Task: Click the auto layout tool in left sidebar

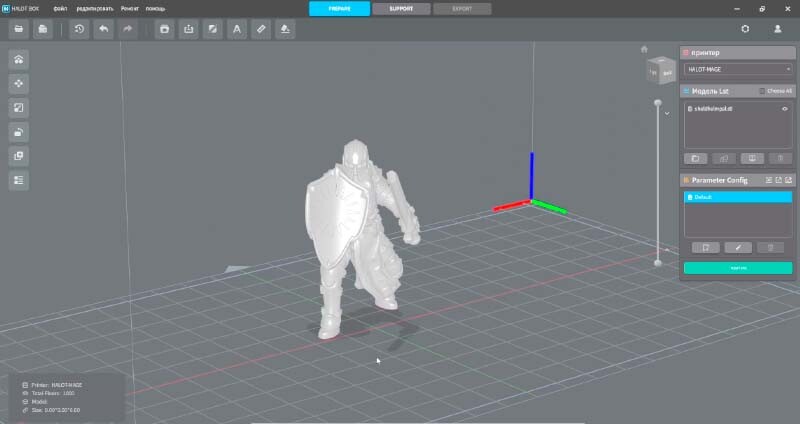Action: coord(19,60)
